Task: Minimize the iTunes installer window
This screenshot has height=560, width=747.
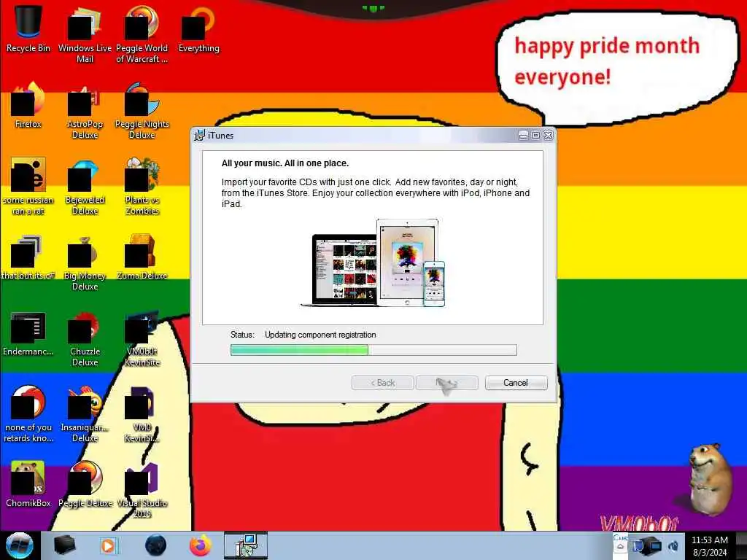Action: [x=523, y=135]
